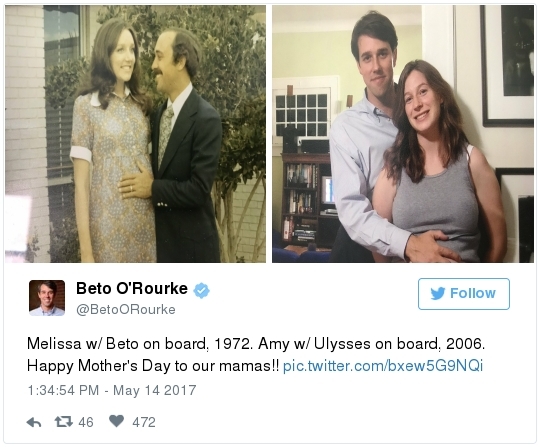Follow Beto O'Rourke
Screen dimensions: 540x447
(x=464, y=294)
